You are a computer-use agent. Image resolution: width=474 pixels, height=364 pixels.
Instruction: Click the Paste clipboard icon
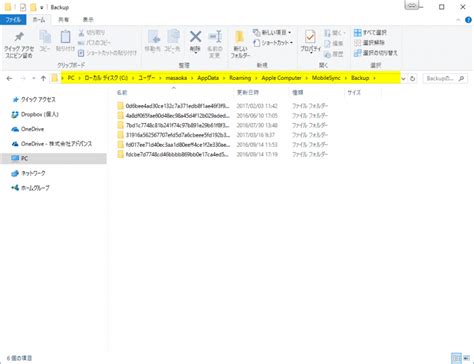click(x=65, y=36)
